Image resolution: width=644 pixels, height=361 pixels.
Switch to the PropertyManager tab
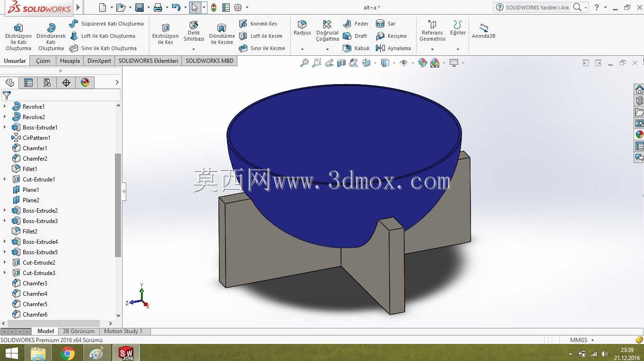click(x=28, y=83)
